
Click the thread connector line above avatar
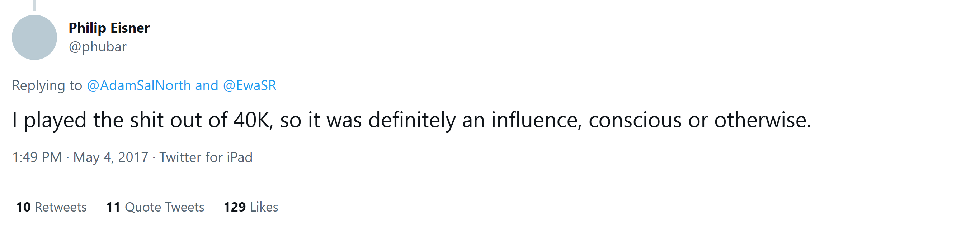coord(34,5)
